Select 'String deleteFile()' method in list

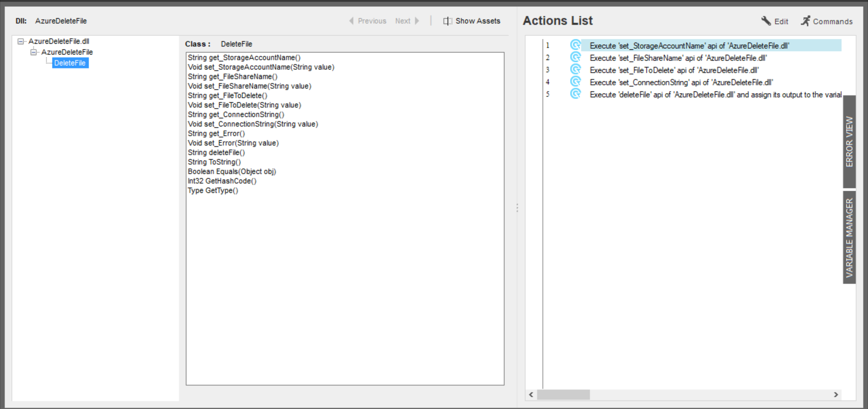(x=216, y=152)
